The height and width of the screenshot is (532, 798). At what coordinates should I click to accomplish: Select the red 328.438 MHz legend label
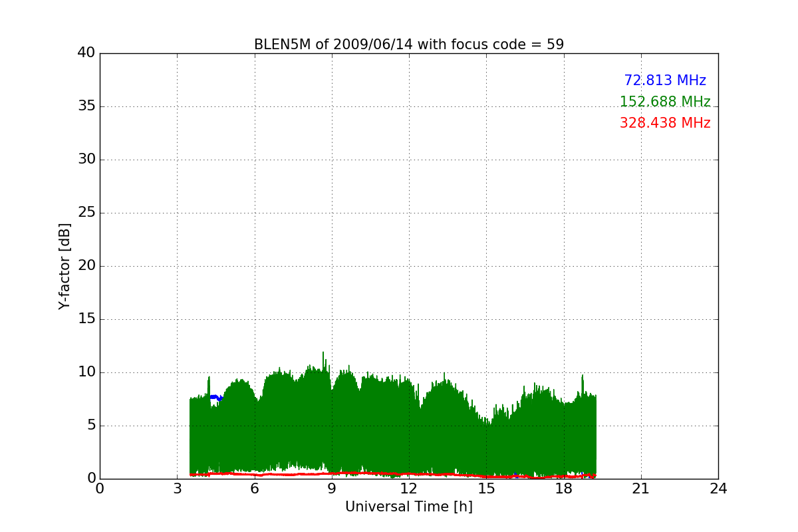pos(665,123)
